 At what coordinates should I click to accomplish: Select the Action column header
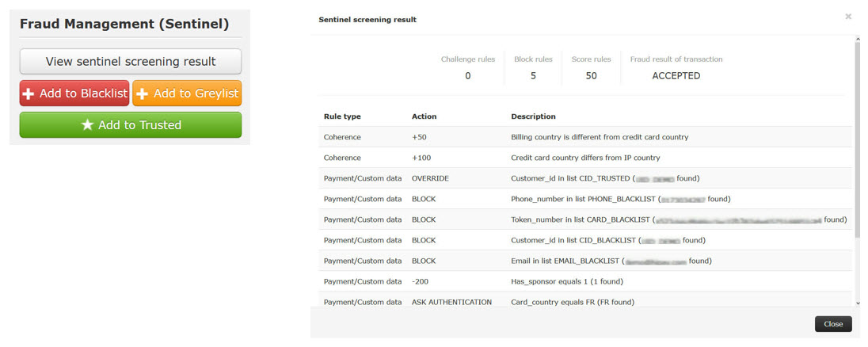[x=424, y=116]
